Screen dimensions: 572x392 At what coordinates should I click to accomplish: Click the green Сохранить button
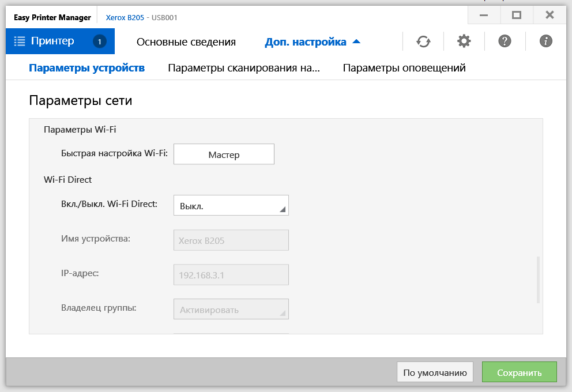click(519, 372)
